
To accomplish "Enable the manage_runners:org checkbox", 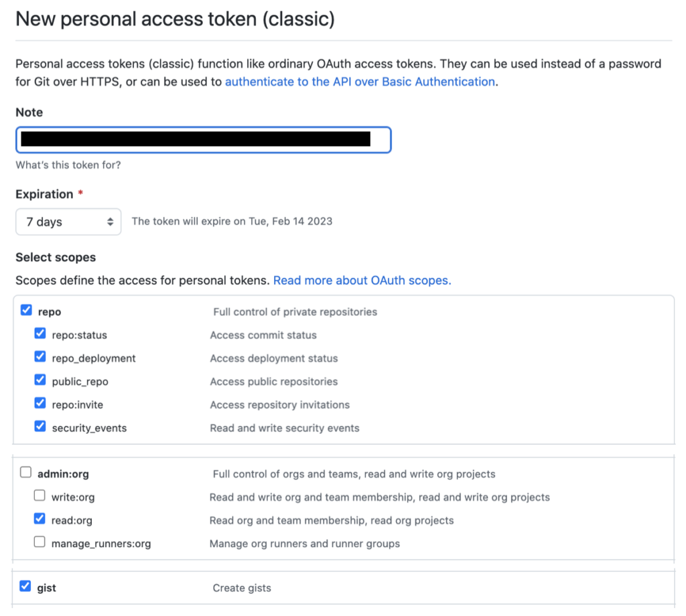I will pyautogui.click(x=40, y=542).
